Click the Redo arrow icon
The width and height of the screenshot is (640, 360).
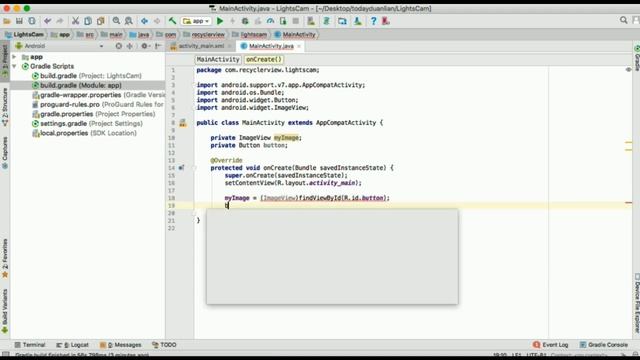pos(60,21)
